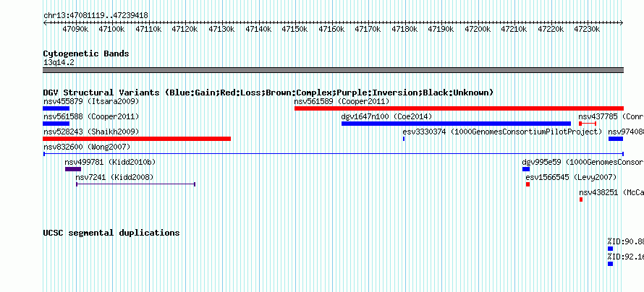Click the 47220k ruler label

[x=551, y=29]
